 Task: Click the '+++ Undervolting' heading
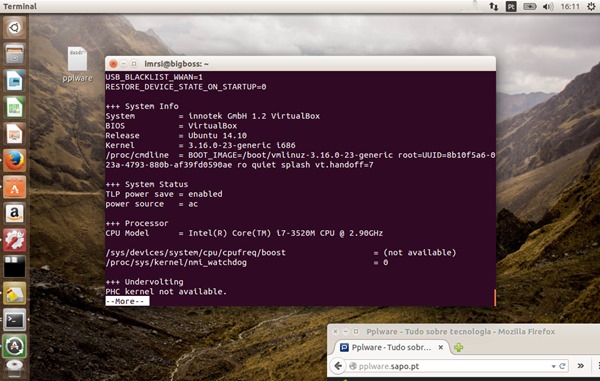[144, 282]
